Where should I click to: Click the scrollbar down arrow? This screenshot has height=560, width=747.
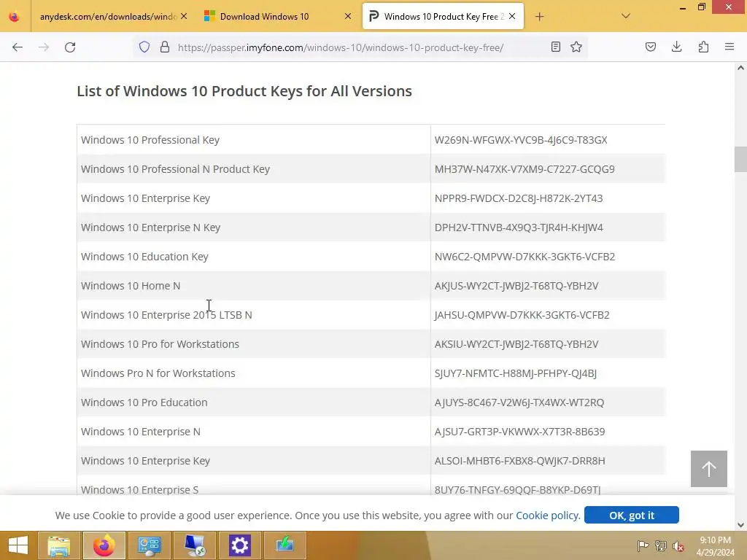pos(740,525)
